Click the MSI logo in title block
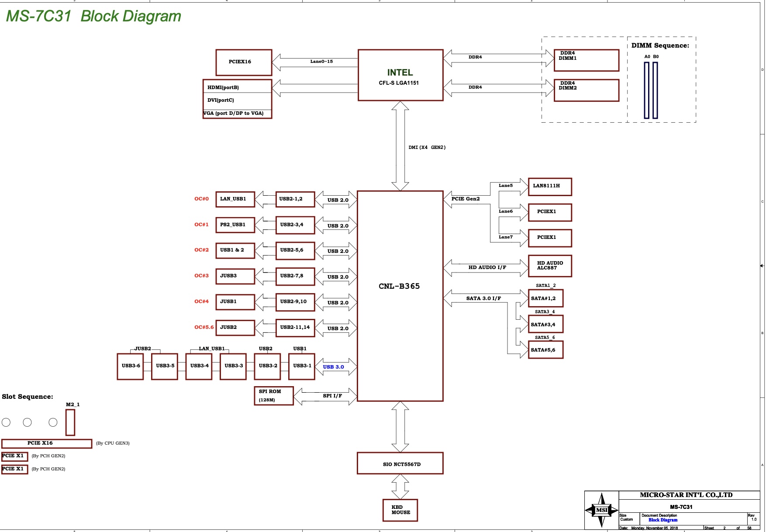The width and height of the screenshot is (766, 532). [601, 510]
